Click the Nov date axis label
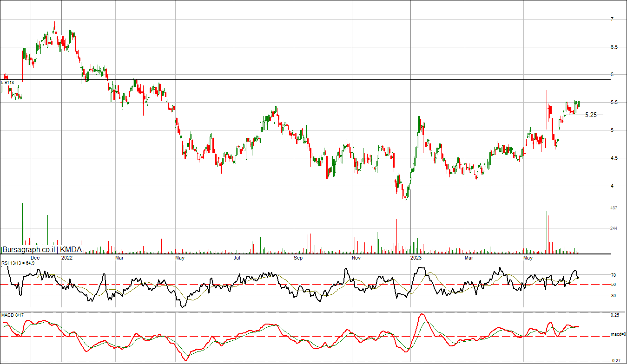The width and height of the screenshot is (627, 364). (x=356, y=257)
